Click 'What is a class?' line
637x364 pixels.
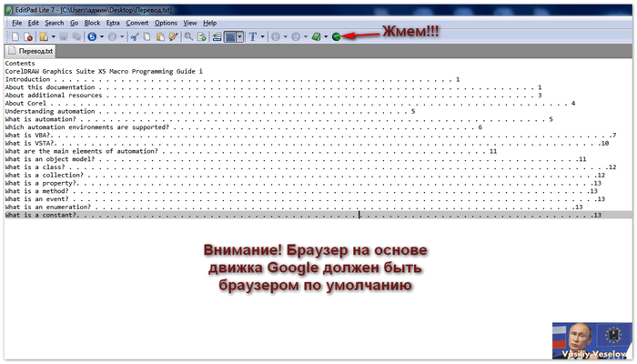[x=311, y=167]
